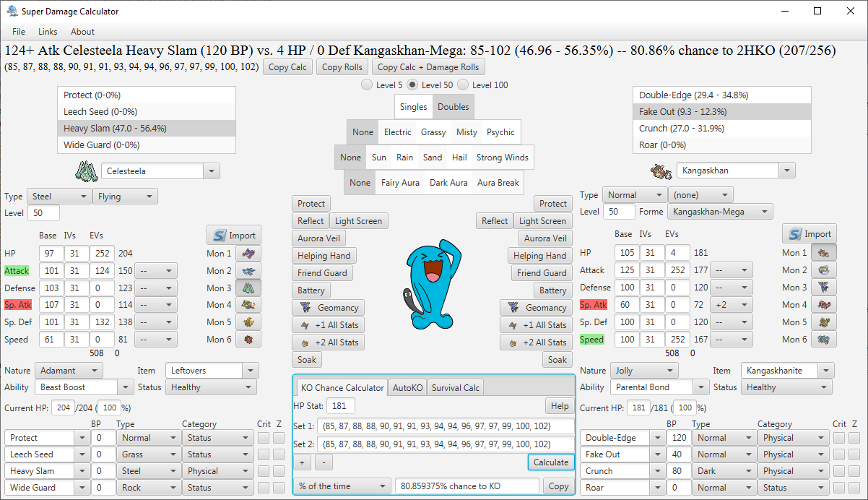Select left team Mon 1 icon
This screenshot has width=868, height=500.
(x=248, y=253)
